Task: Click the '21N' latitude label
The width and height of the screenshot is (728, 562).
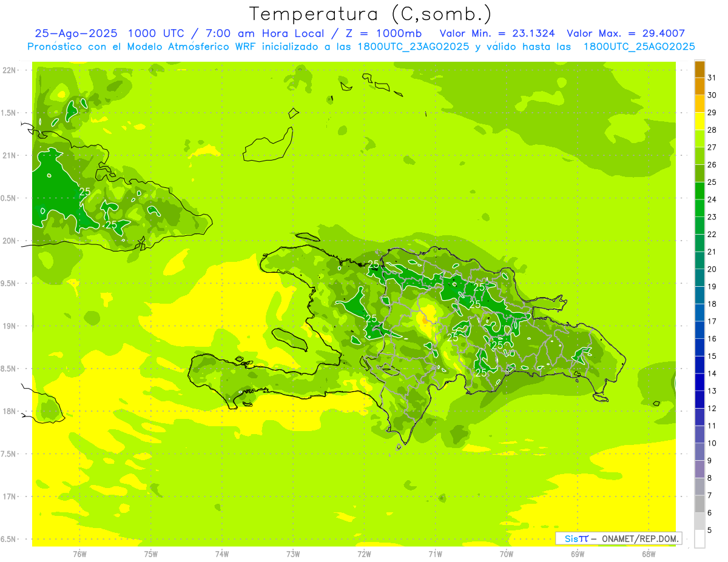Action: click(8, 155)
